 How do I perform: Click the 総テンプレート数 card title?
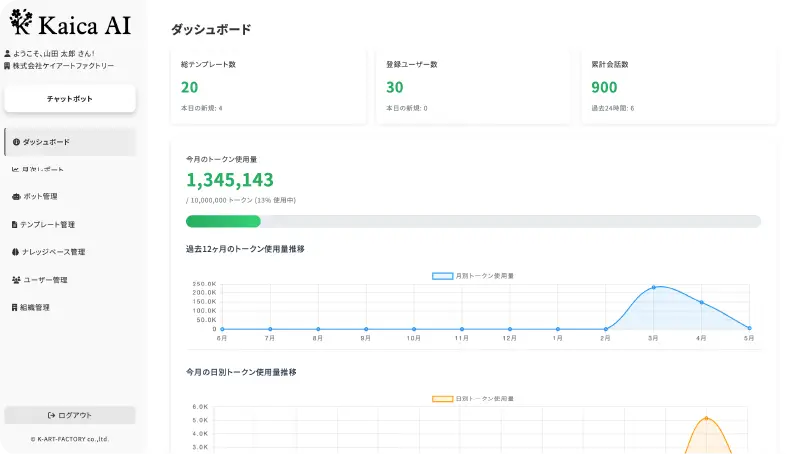pos(208,65)
